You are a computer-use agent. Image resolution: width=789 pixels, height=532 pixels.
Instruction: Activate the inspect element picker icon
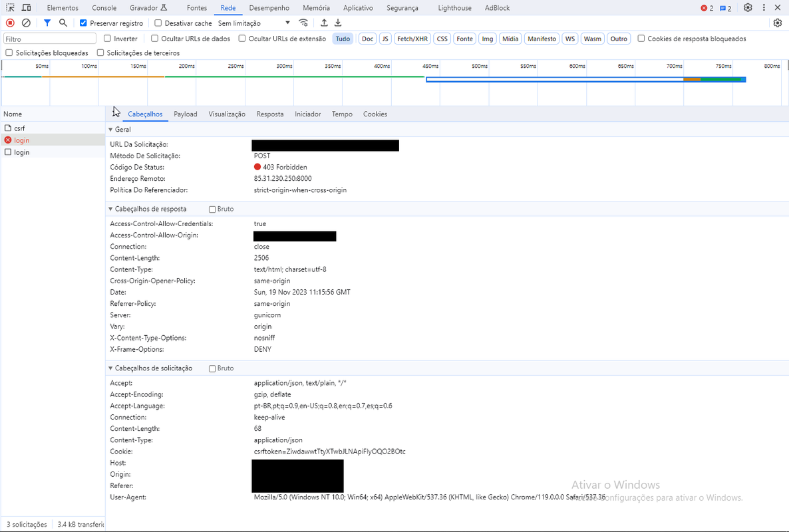pos(10,7)
